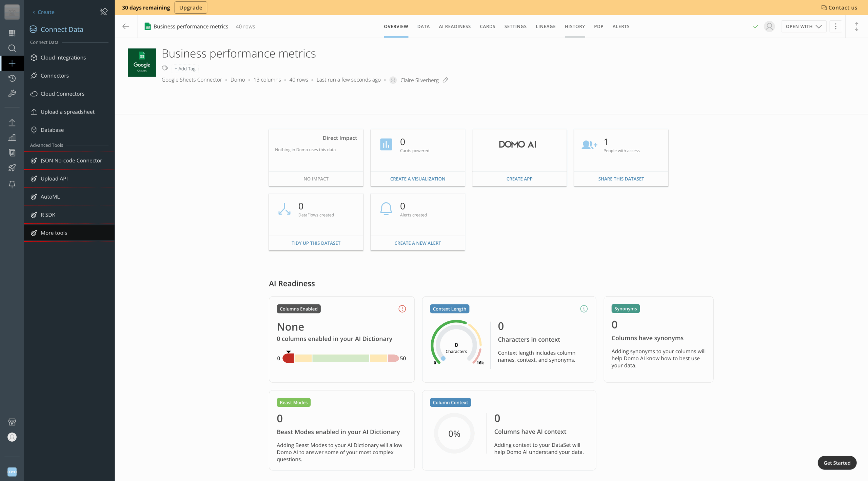Click the Get Started button

tap(836, 463)
